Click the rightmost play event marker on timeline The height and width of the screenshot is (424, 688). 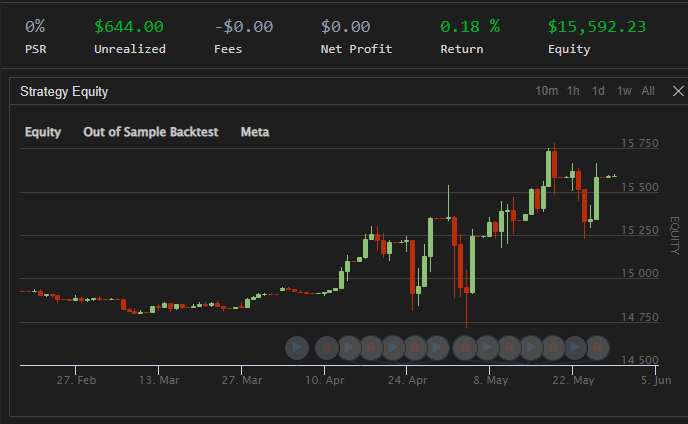[x=575, y=348]
